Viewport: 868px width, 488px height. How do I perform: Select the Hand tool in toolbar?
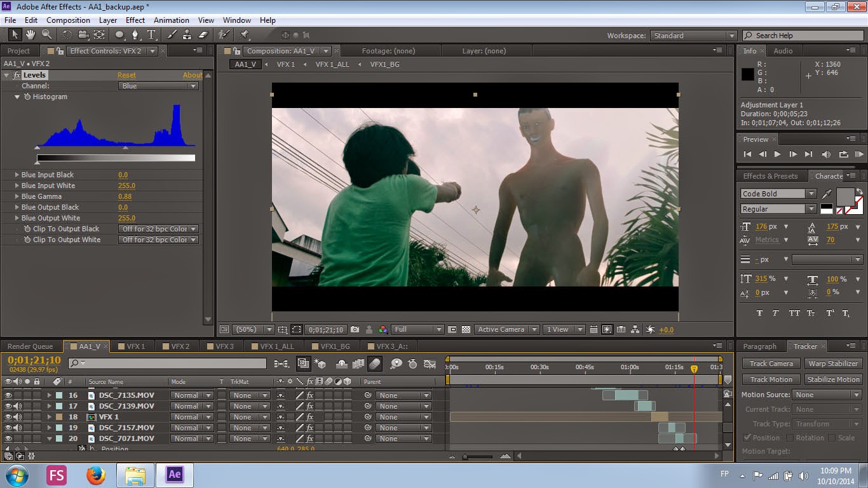tap(31, 35)
